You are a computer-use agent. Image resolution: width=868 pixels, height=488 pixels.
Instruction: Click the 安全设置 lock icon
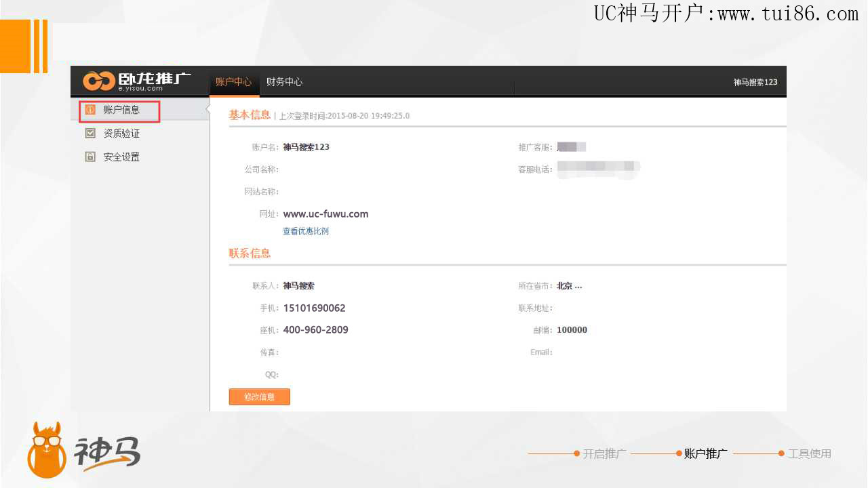click(90, 157)
